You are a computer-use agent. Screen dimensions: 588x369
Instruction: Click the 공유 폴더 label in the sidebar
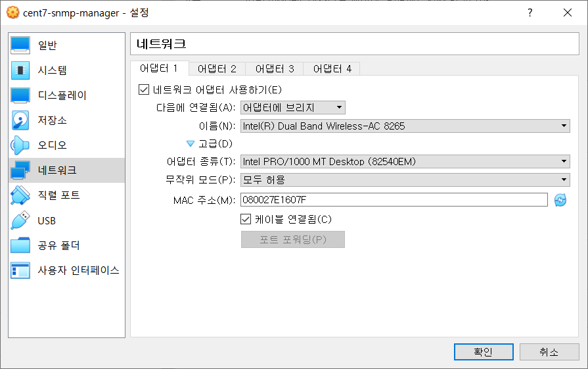(58, 245)
